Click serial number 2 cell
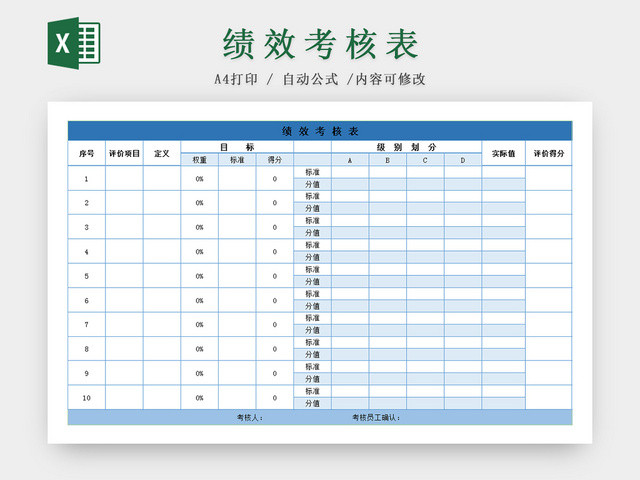The width and height of the screenshot is (640, 480). [87, 202]
